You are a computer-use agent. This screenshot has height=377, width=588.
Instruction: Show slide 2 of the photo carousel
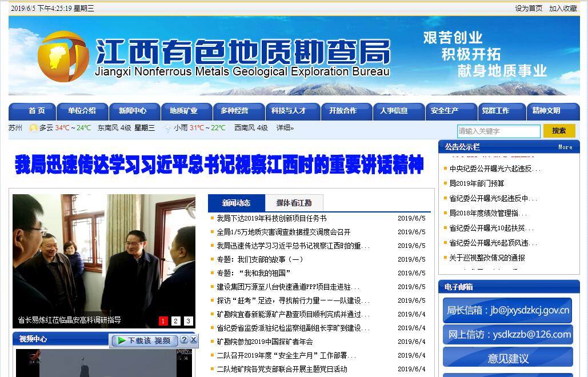click(x=176, y=321)
